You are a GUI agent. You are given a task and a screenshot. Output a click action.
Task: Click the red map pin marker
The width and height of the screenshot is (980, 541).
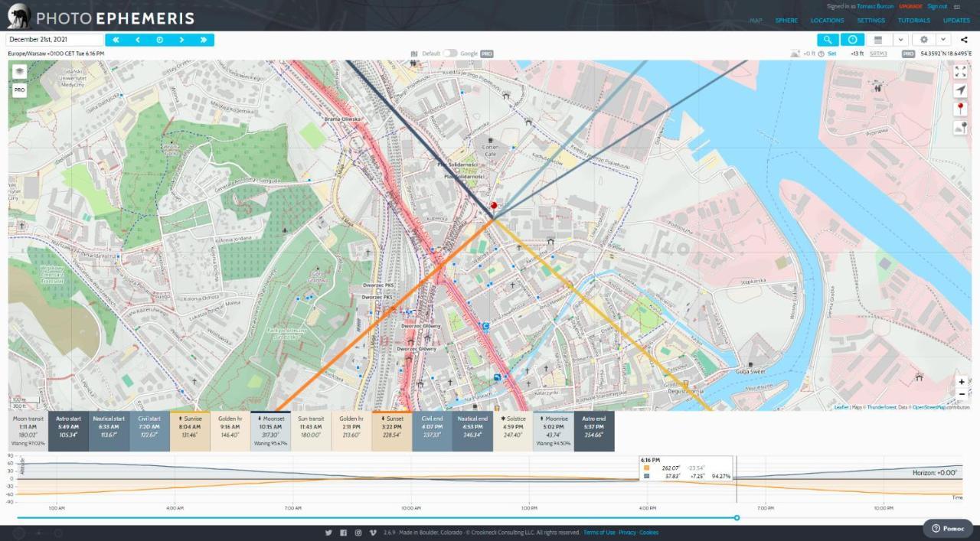point(494,207)
